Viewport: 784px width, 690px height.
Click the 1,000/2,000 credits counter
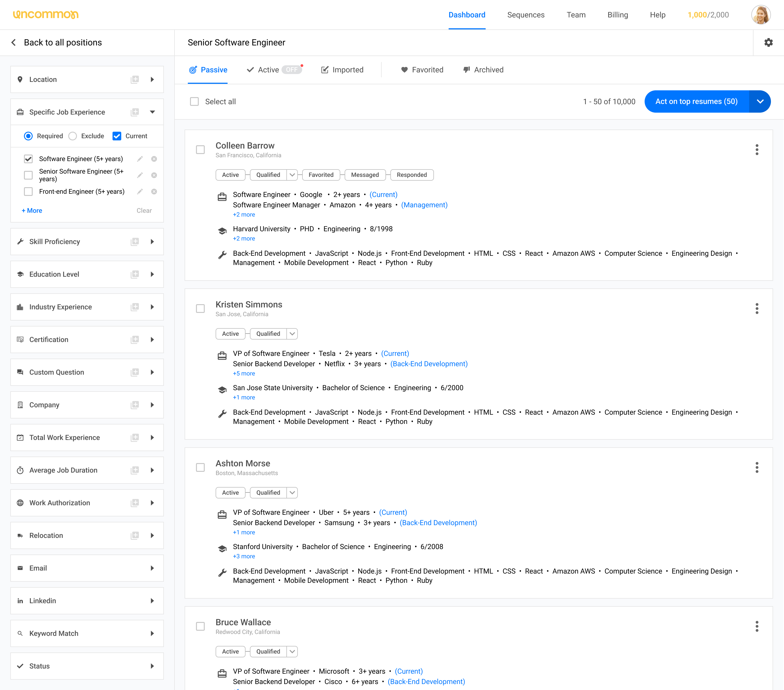click(x=708, y=15)
